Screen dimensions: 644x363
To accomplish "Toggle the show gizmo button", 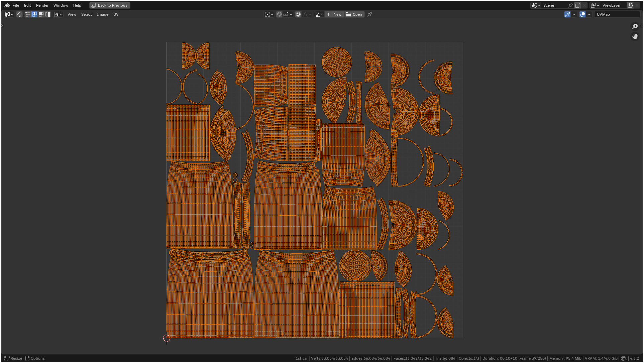I will tap(567, 14).
